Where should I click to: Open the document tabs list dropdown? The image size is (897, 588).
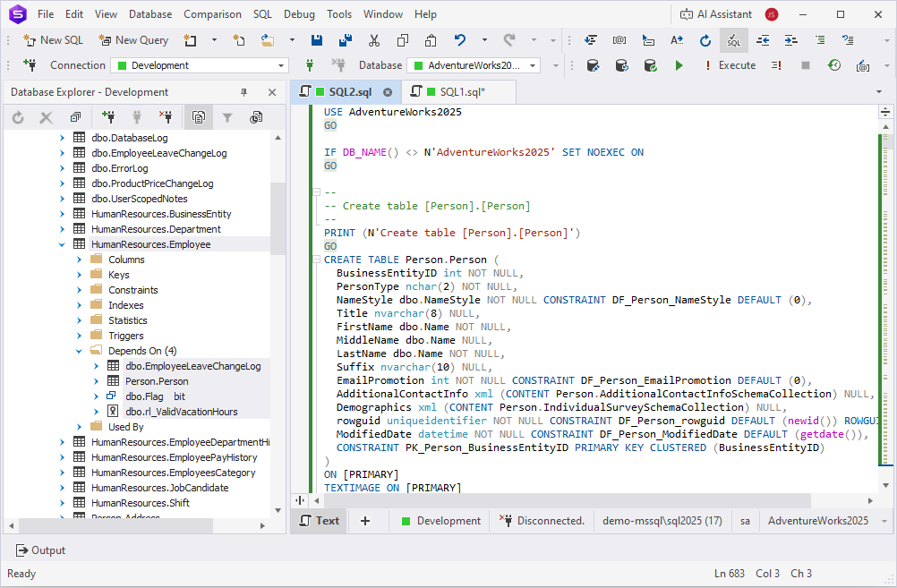coord(879,92)
